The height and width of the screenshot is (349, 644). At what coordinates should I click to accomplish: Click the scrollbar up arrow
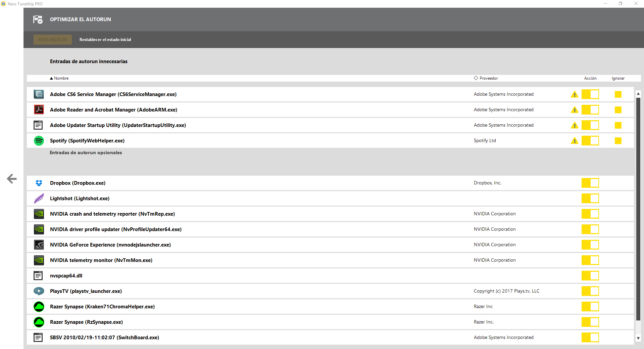pyautogui.click(x=638, y=94)
